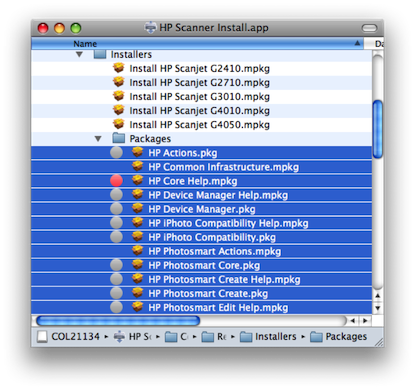The image size is (415, 390).
Task: Select 'HP Photosmart Edit Help.mpkg' file name
Action: [218, 307]
